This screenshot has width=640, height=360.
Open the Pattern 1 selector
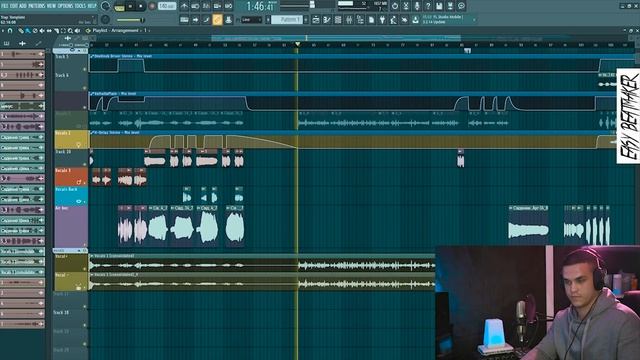coord(287,20)
